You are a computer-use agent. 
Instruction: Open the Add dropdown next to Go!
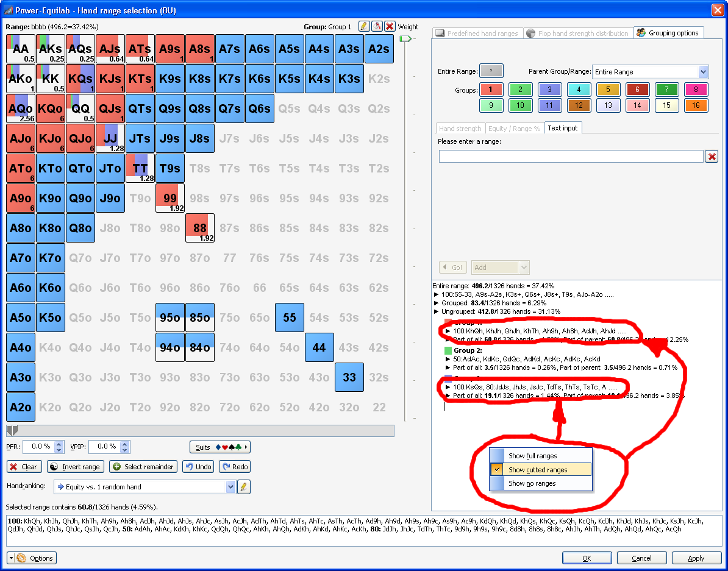524,268
